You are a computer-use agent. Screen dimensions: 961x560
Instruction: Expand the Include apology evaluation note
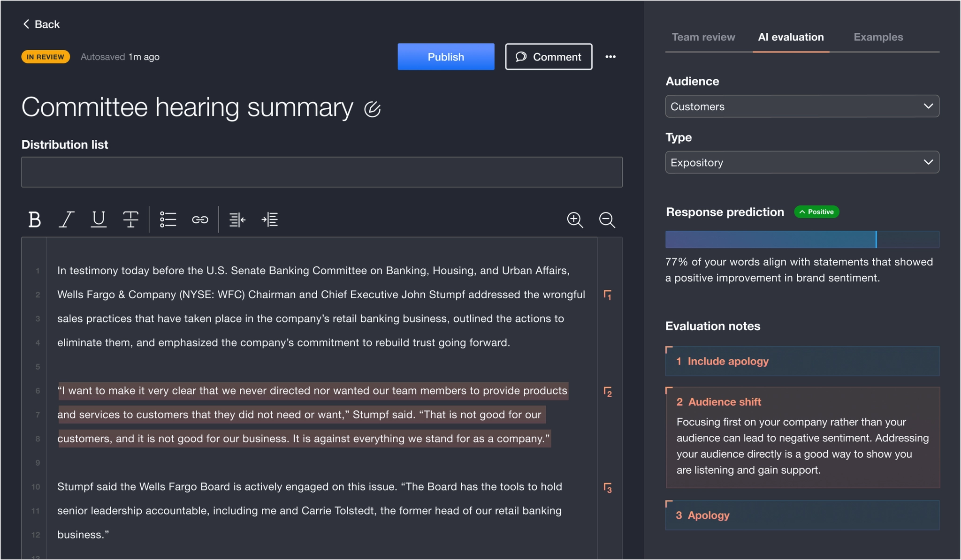[x=802, y=361]
